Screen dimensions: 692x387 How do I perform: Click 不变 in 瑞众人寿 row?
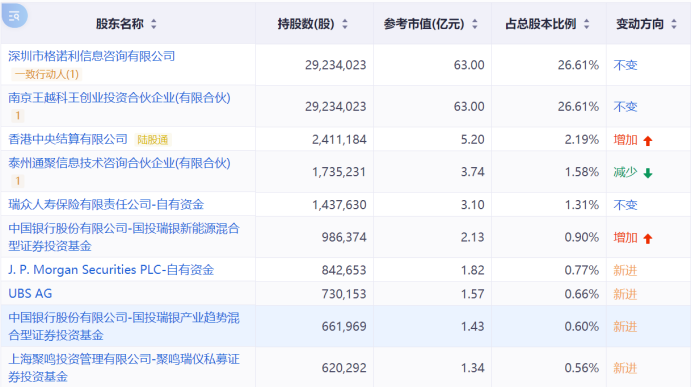(x=625, y=205)
